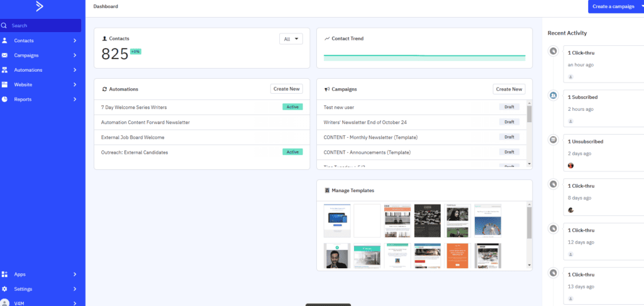Click the click-thru icon from an hour ago
This screenshot has height=306, width=644.
553,51
